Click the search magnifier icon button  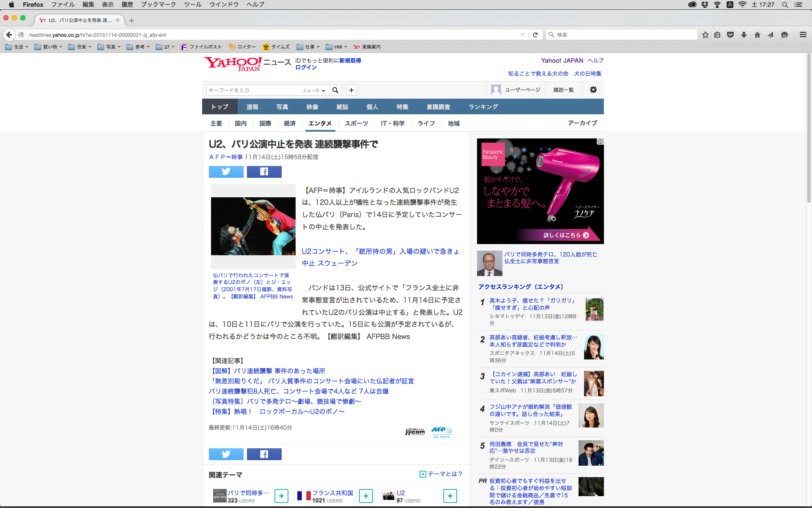(x=335, y=90)
